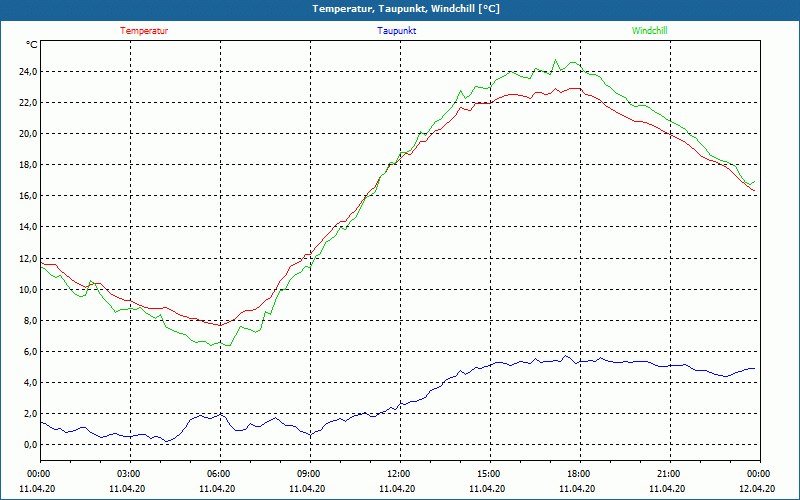Screen dimensions: 800x500
Task: Click the 0,0 y-axis value
Action: 29,445
